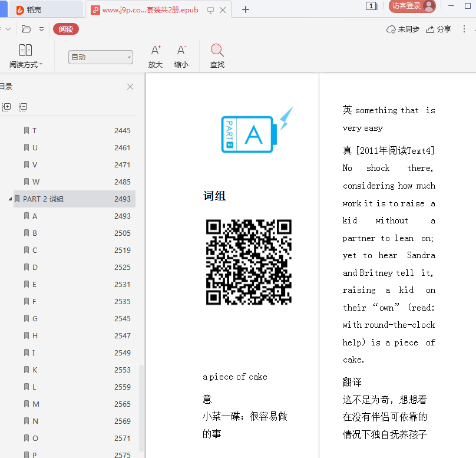This screenshot has width=476, height=458.
Task: Select the epub document tab
Action: pos(150,10)
